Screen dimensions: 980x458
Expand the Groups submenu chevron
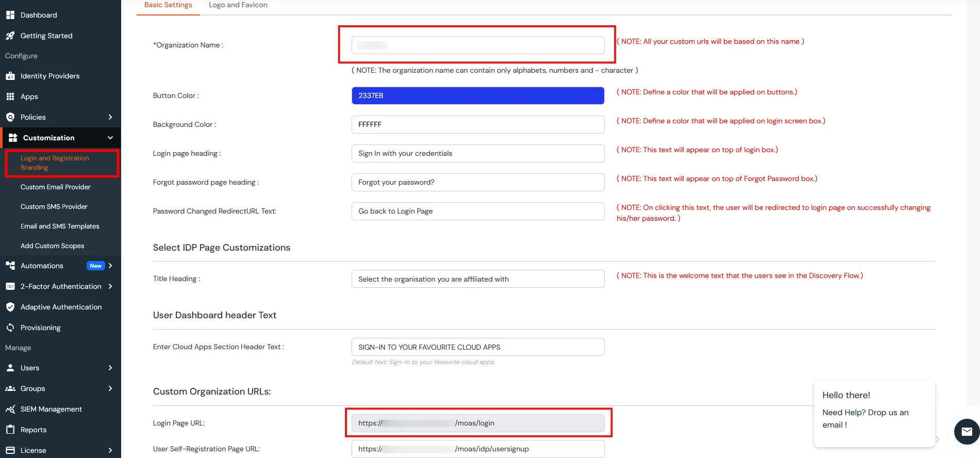coord(110,388)
